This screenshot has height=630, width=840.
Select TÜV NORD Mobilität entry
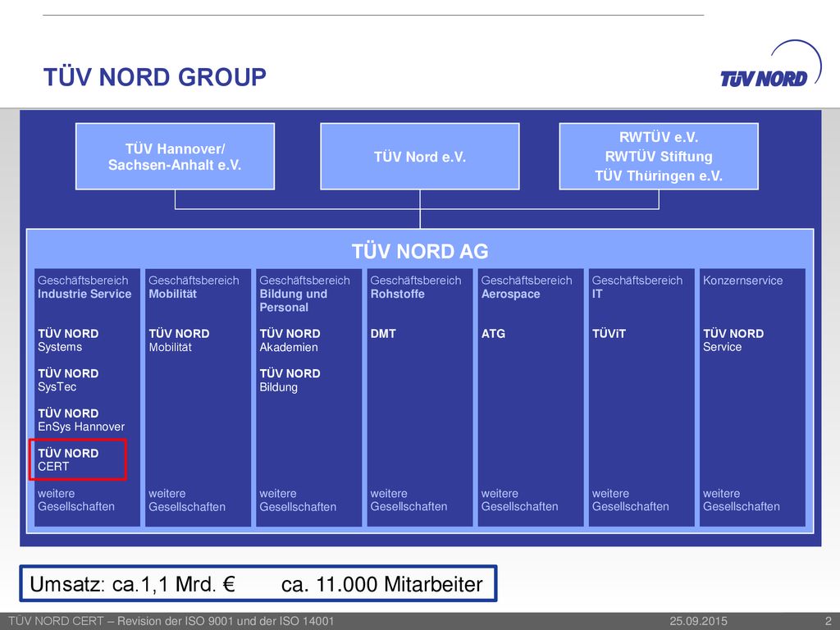[x=179, y=340]
